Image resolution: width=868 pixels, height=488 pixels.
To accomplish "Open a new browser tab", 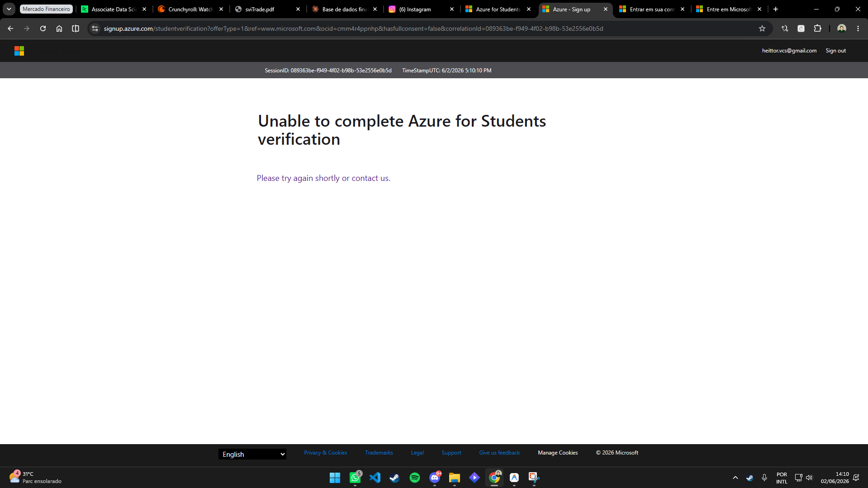I will coord(776,9).
